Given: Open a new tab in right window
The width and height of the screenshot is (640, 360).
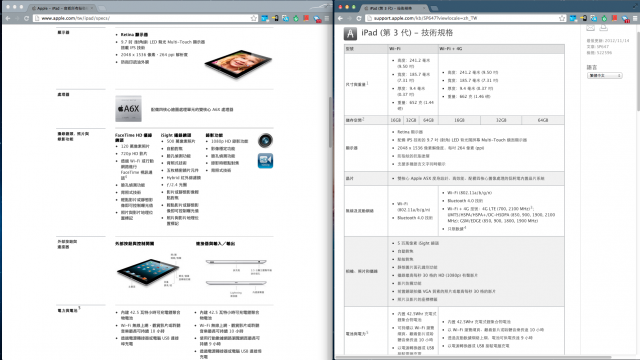Looking at the screenshot, I should click(x=434, y=8).
